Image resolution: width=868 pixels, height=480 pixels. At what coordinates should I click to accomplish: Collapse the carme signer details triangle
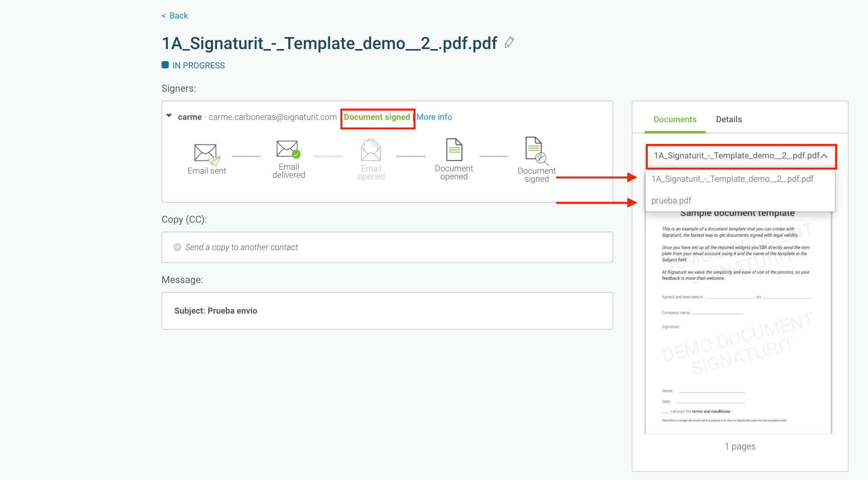[169, 116]
